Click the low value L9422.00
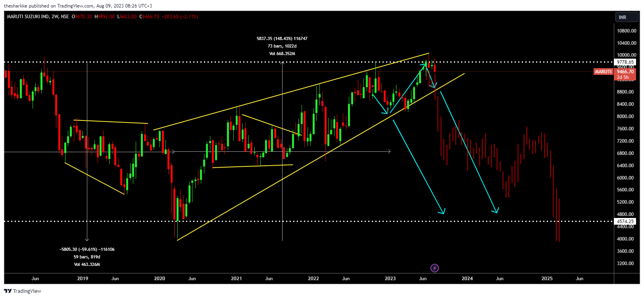 click(x=127, y=17)
